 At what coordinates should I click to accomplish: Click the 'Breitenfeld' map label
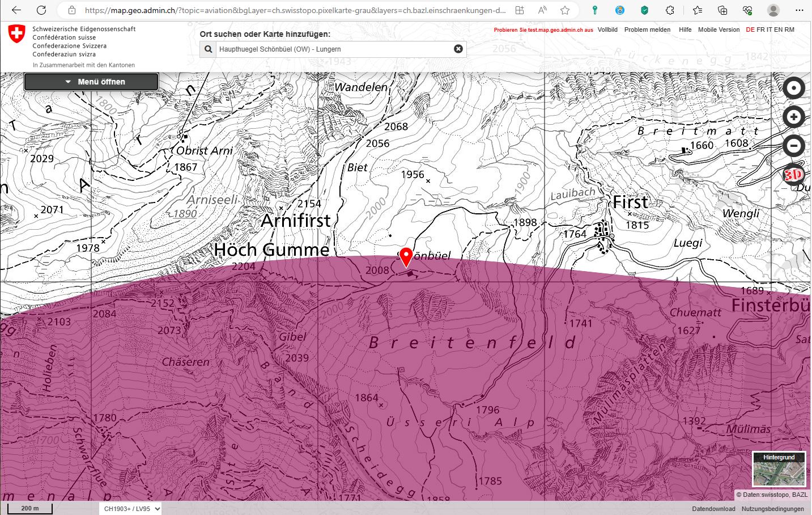click(473, 343)
